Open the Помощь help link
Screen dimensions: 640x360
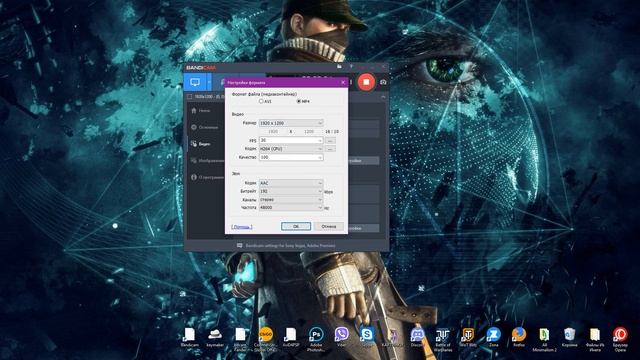[242, 227]
